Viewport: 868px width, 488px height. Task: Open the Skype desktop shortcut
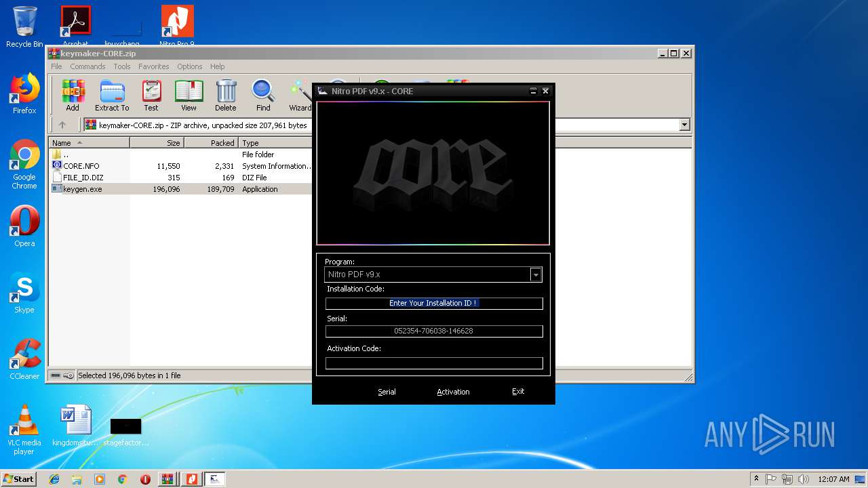(x=24, y=293)
